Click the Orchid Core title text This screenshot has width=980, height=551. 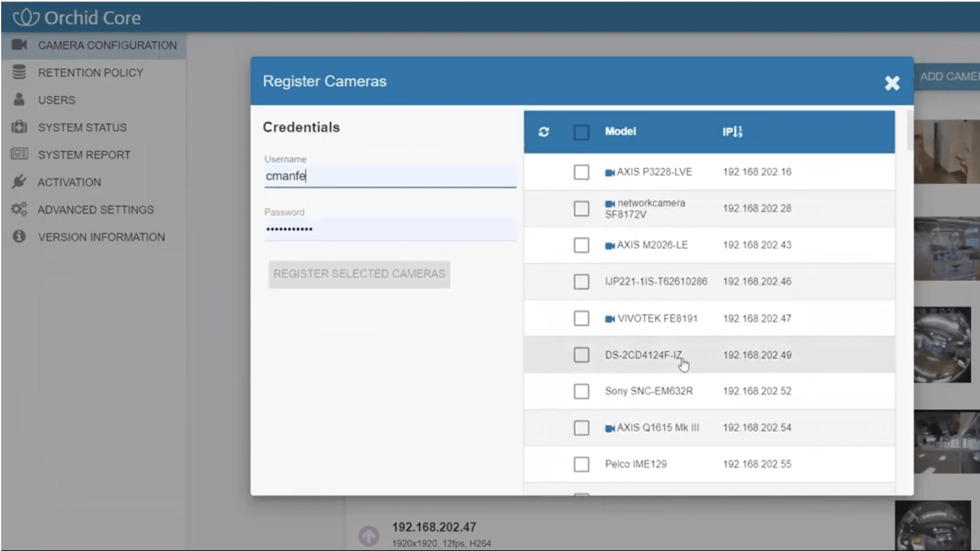click(x=92, y=18)
